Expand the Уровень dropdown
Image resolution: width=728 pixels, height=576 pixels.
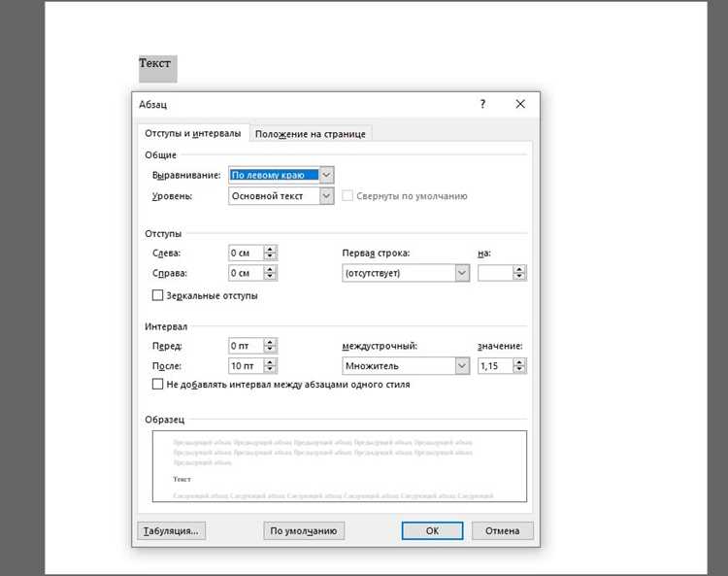point(326,196)
